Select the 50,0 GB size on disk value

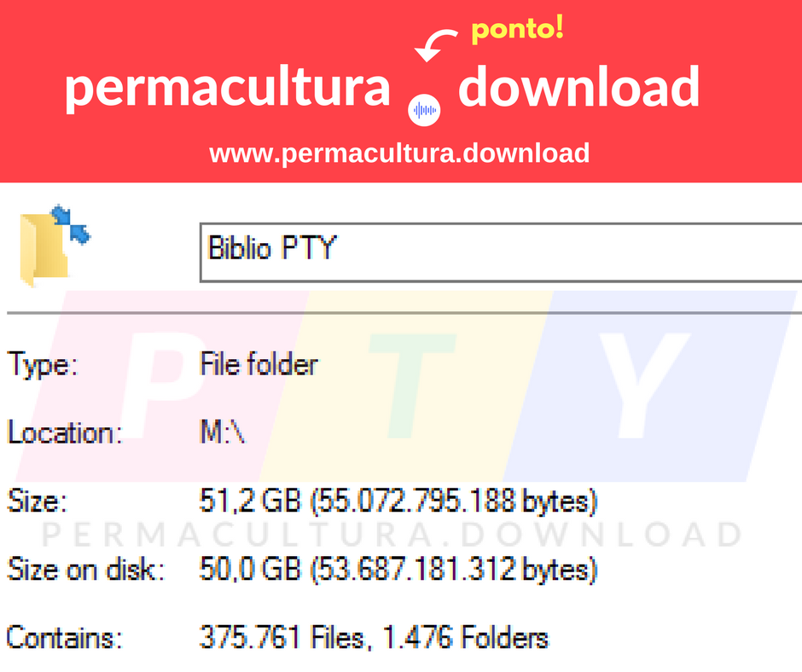(398, 569)
